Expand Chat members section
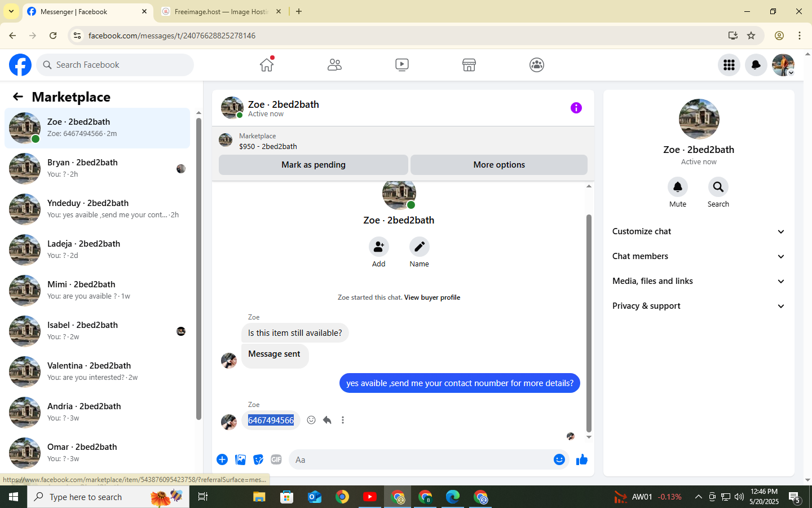The width and height of the screenshot is (812, 508). click(699, 256)
